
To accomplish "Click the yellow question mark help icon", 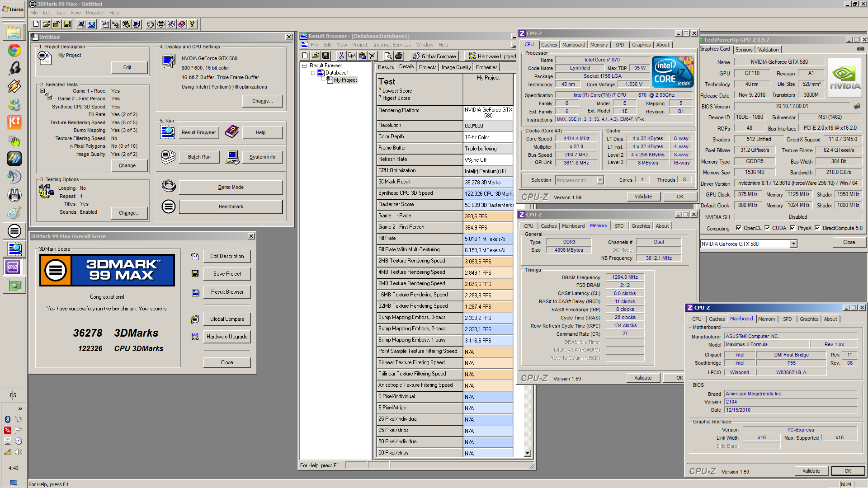I will 192,24.
